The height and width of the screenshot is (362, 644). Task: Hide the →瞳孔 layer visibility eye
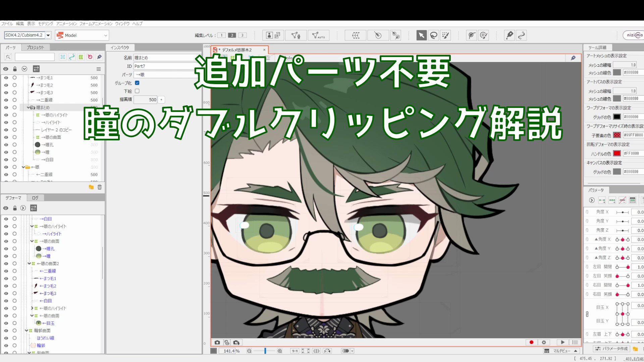click(6, 144)
